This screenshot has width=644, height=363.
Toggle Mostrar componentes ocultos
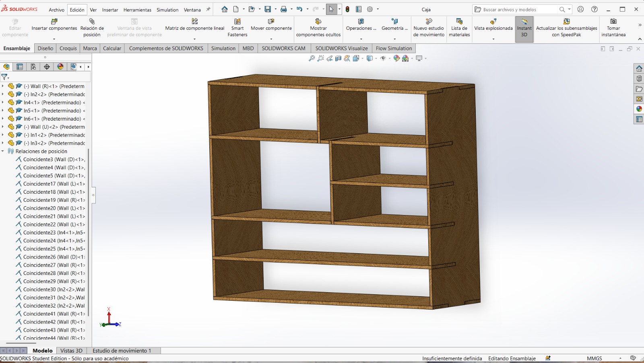point(318,28)
